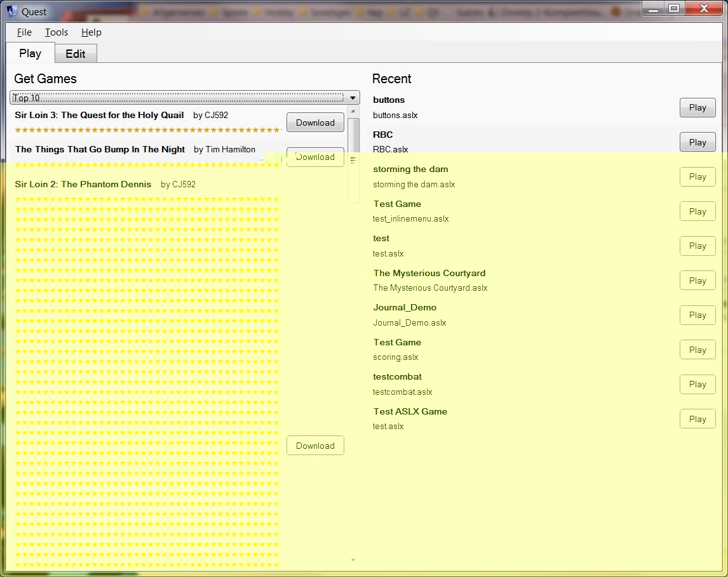Viewport: 728px width, 577px height.
Task: Play the Test Game using scoring.aslx
Action: click(697, 350)
